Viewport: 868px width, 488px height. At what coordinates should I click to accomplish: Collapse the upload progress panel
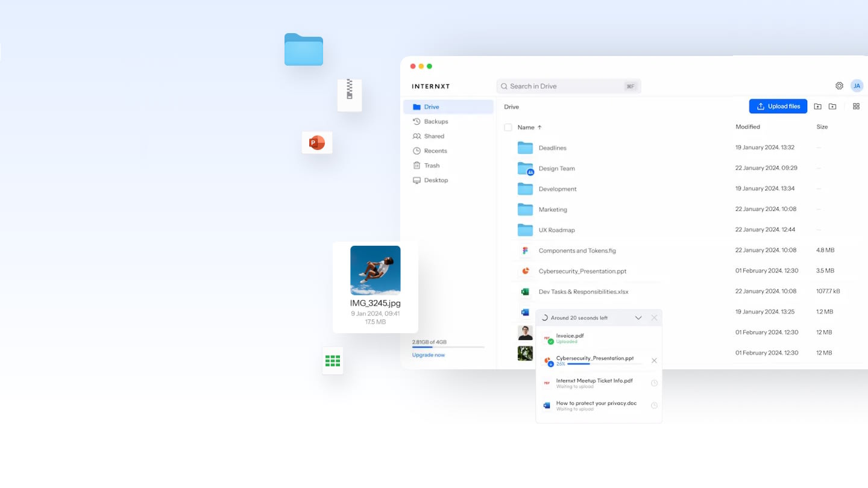pyautogui.click(x=638, y=318)
